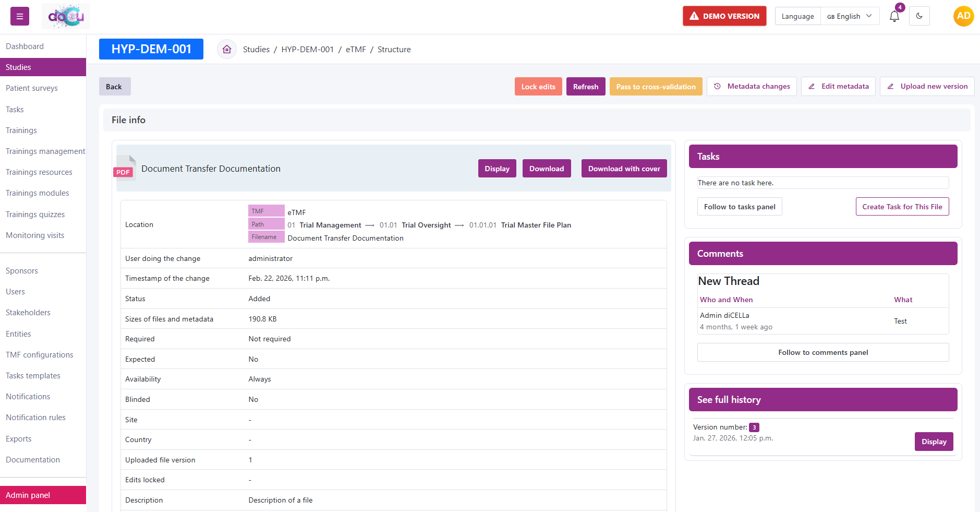Click 'Feb. 22, 2026, 11:11 p.m.' timestamp
This screenshot has width=980, height=512.
click(x=289, y=279)
